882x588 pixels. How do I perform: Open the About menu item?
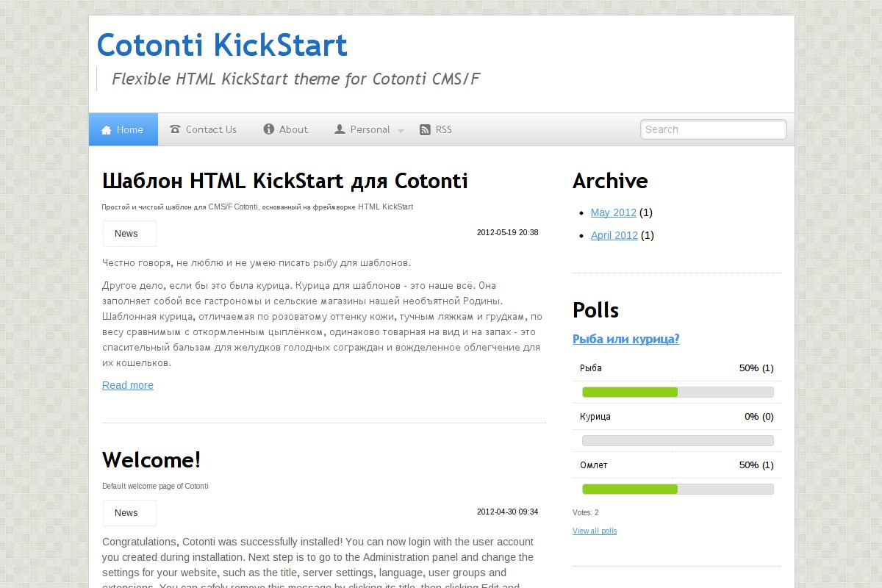pyautogui.click(x=286, y=129)
